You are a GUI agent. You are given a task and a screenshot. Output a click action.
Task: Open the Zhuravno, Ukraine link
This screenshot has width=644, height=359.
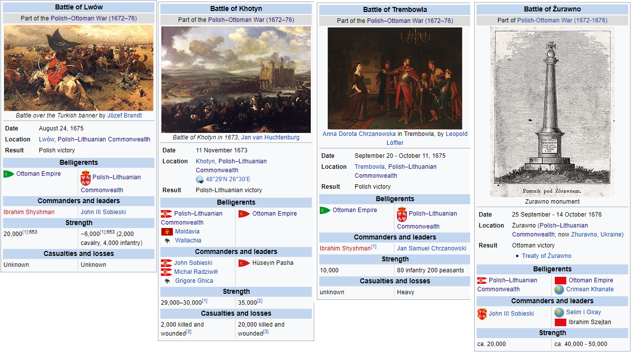597,235
